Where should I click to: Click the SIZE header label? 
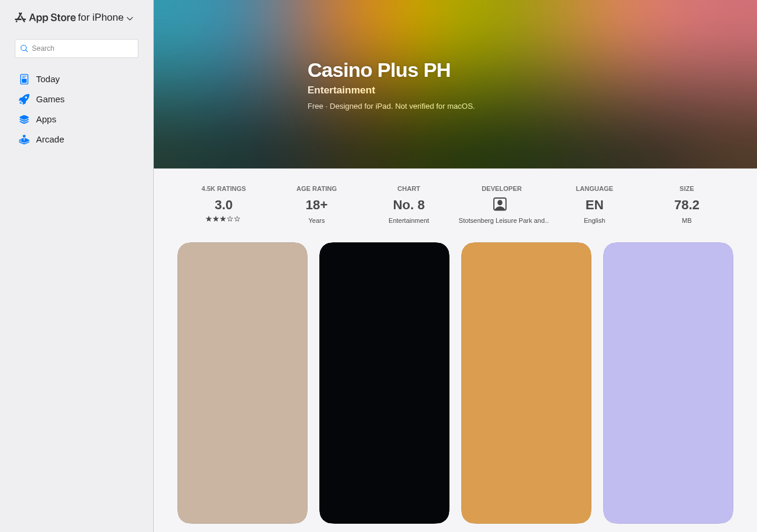687,189
